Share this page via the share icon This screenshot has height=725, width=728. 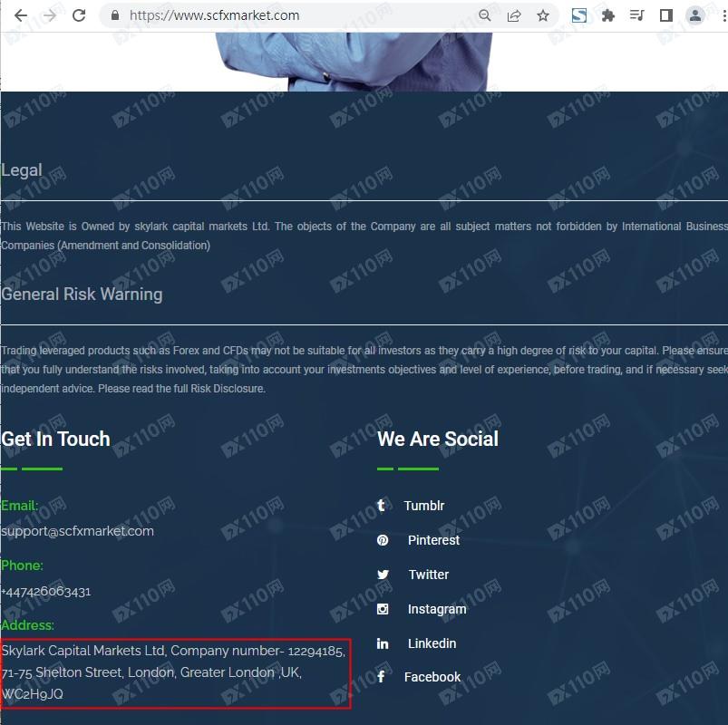[x=514, y=15]
